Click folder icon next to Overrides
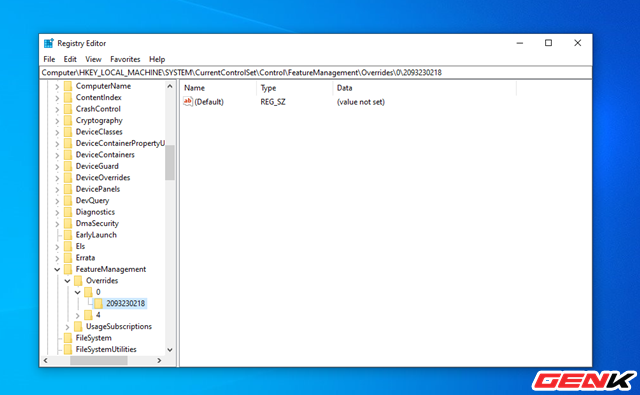 pos(78,280)
